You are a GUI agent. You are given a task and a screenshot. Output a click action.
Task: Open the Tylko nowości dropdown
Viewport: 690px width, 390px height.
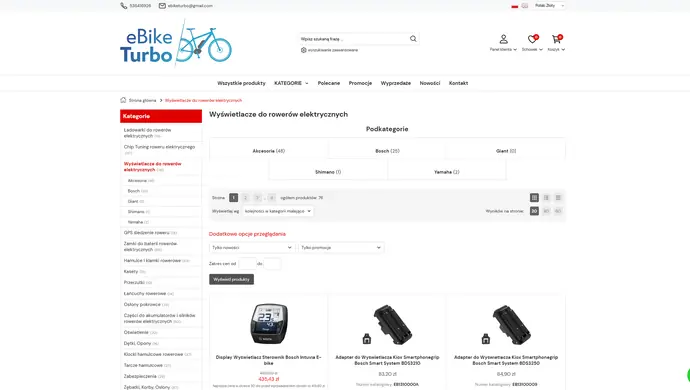pos(252,248)
